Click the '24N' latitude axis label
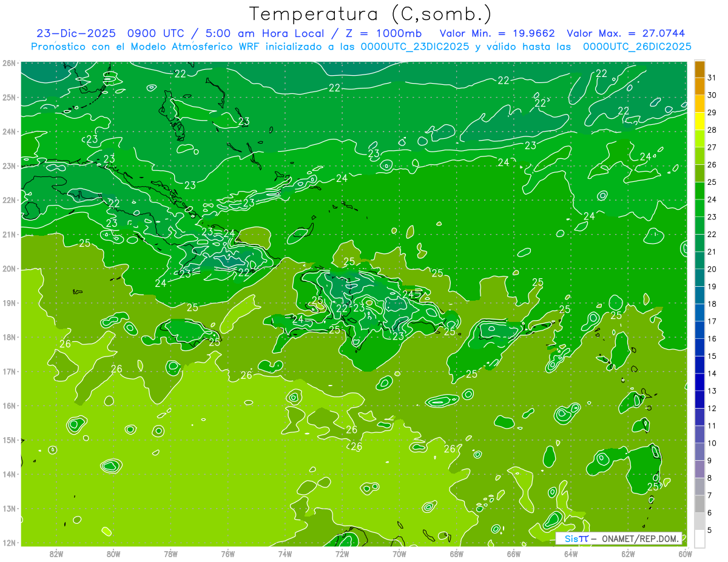Image resolution: width=728 pixels, height=562 pixels. click(9, 132)
